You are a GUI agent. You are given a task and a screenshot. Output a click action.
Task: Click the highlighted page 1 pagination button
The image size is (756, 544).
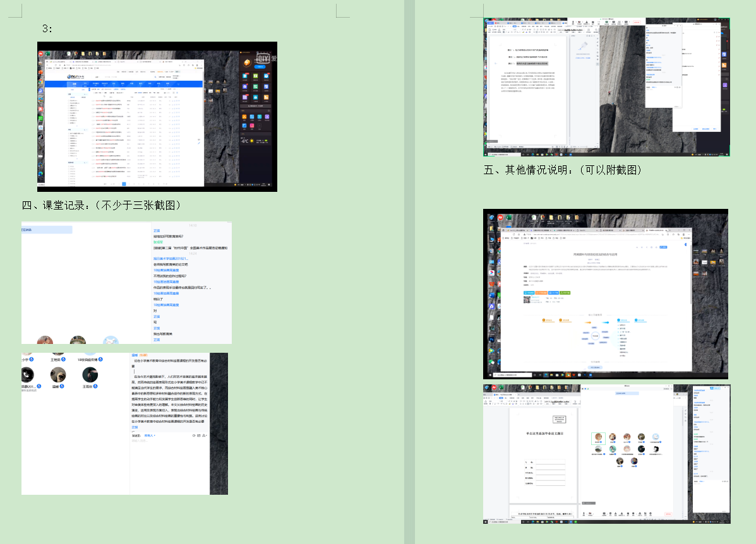124,184
